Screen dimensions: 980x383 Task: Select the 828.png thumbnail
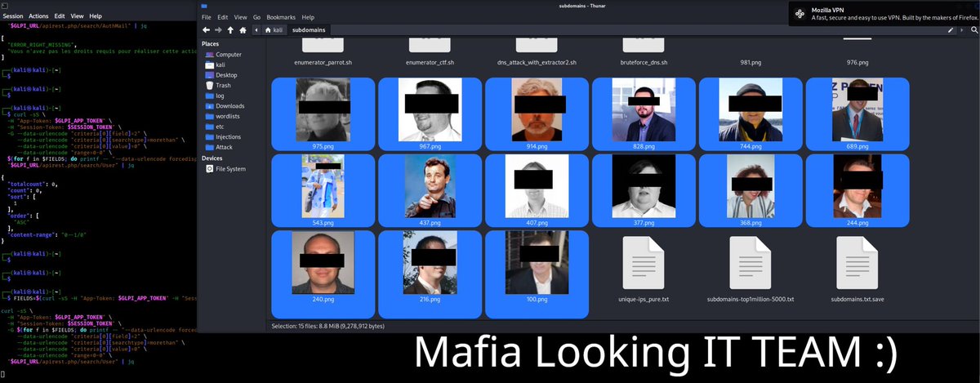(644, 109)
